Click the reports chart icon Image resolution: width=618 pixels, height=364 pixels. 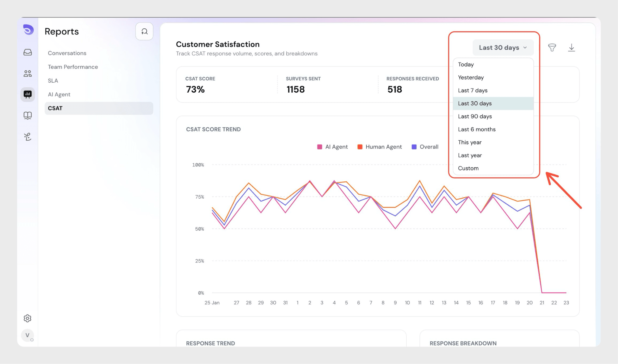tap(27, 94)
